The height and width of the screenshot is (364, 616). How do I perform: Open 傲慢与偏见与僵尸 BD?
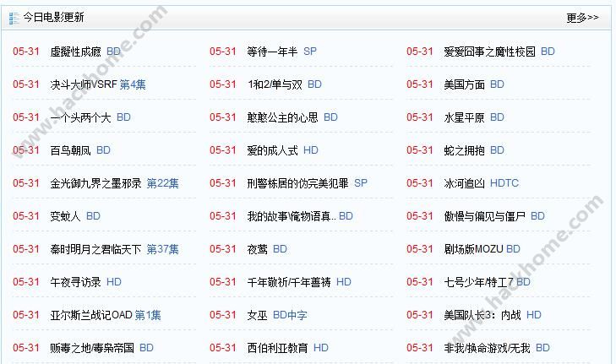494,216
